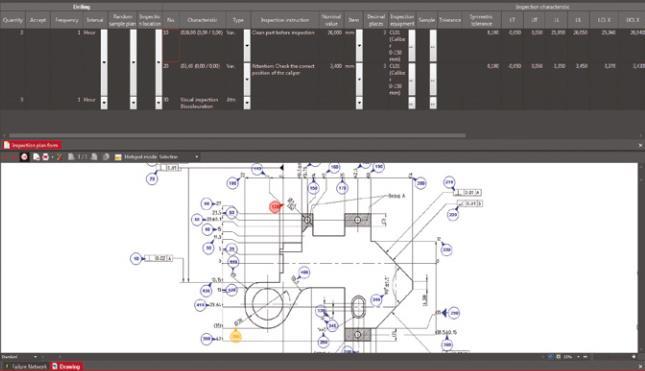Click balloon marker 10 beside tolerance frame
645x371 pixels.
[x=136, y=258]
